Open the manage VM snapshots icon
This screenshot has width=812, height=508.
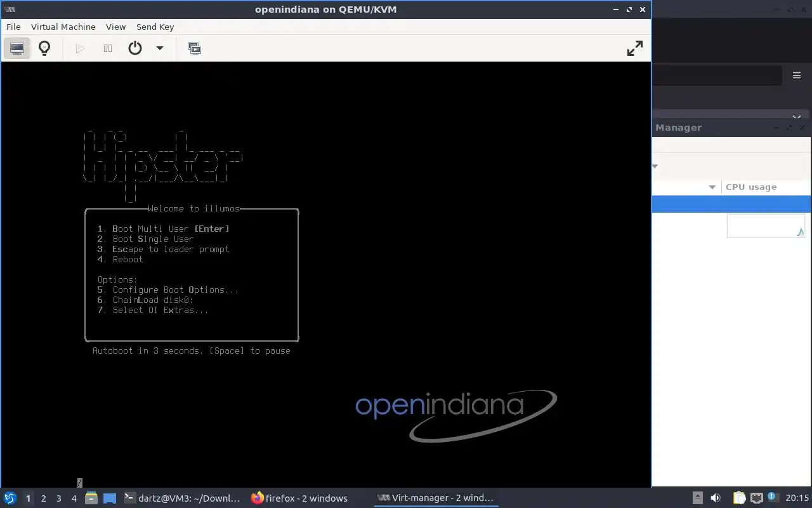click(x=195, y=48)
